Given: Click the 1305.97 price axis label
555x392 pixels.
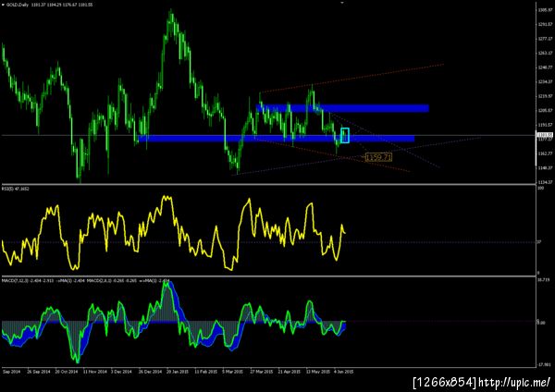Looking at the screenshot, I should (x=546, y=10).
